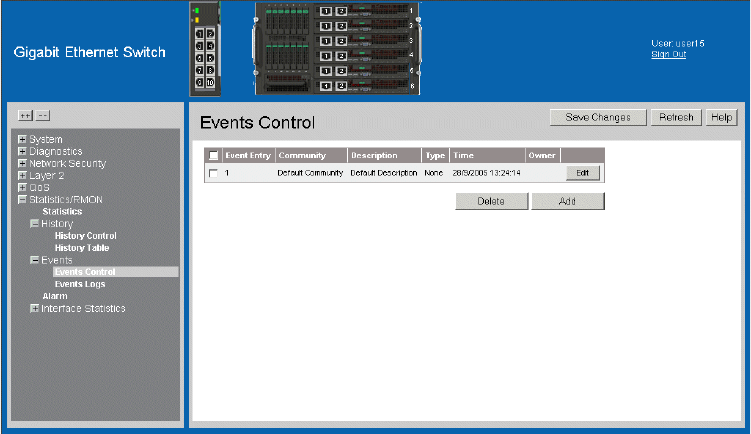Viewport: 751px width, 434px height.
Task: Open the Statistics page
Action: click(62, 211)
